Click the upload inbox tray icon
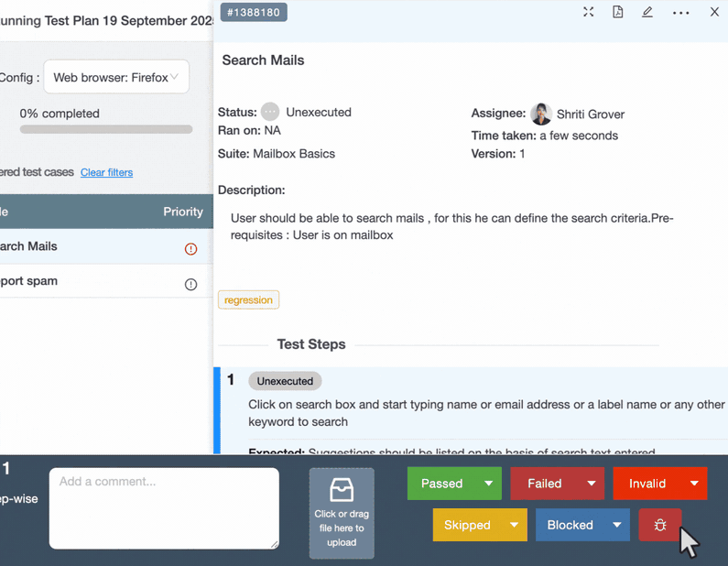Viewport: 728px width, 566px height. pyautogui.click(x=342, y=490)
